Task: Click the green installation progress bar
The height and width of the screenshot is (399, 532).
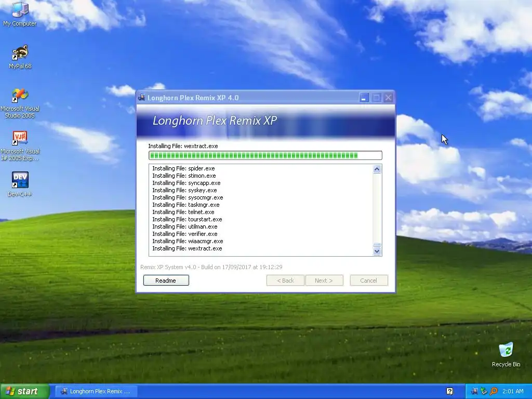Action: pyautogui.click(x=265, y=155)
